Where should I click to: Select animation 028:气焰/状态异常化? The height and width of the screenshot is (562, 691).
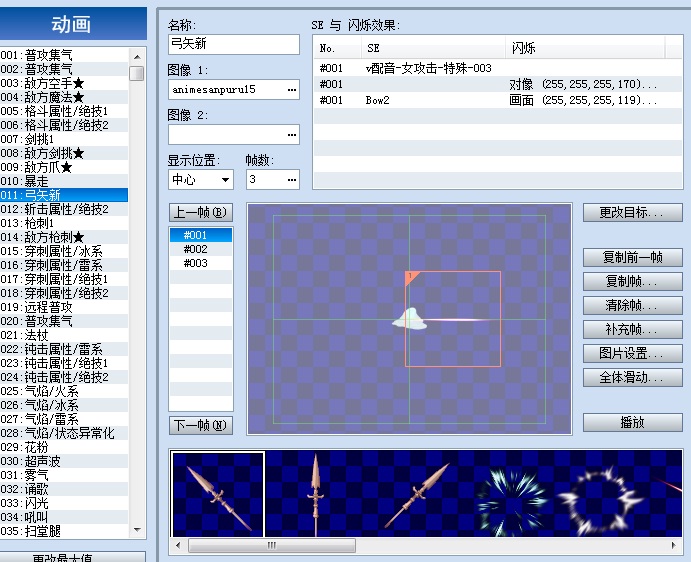[64, 433]
